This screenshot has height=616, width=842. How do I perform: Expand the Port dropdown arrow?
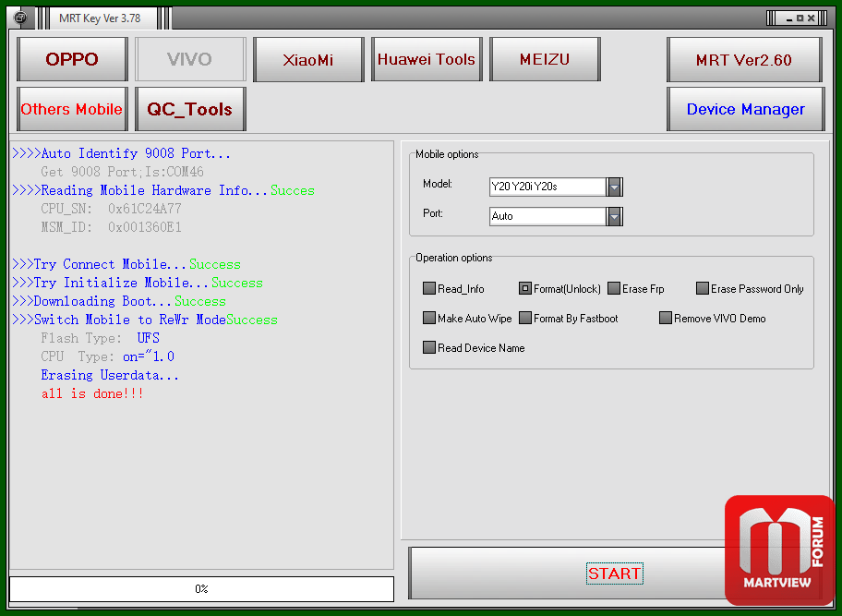[614, 216]
